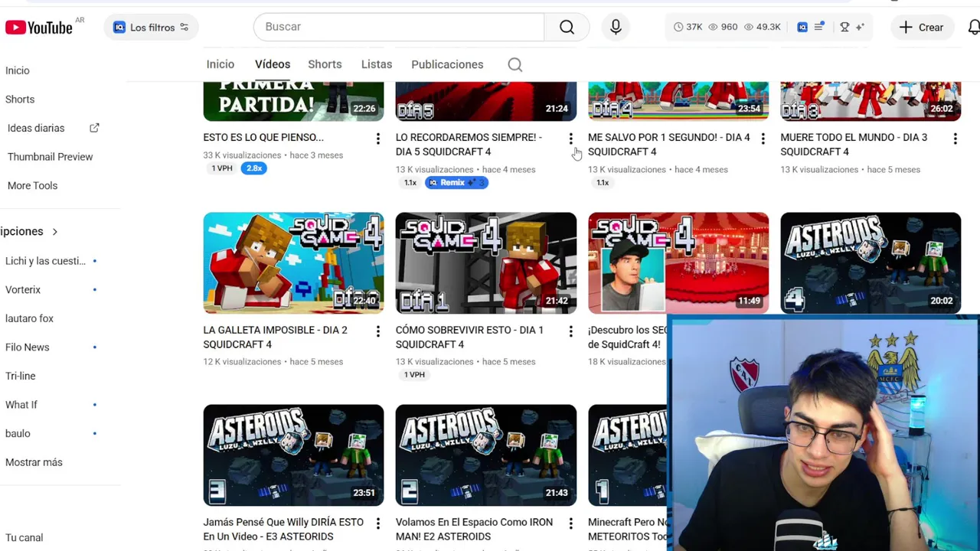This screenshot has height=551, width=980.
Task: Switch to the Shorts channel tab
Action: 325,64
